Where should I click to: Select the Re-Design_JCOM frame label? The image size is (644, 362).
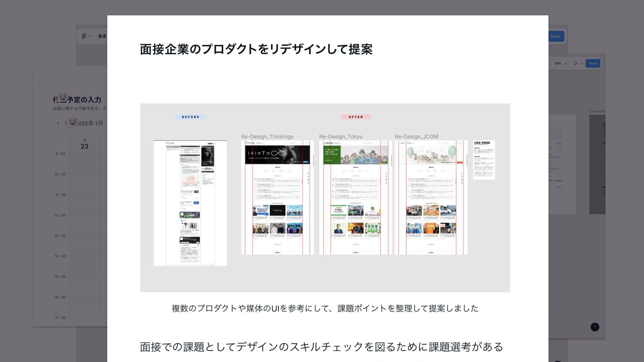416,137
